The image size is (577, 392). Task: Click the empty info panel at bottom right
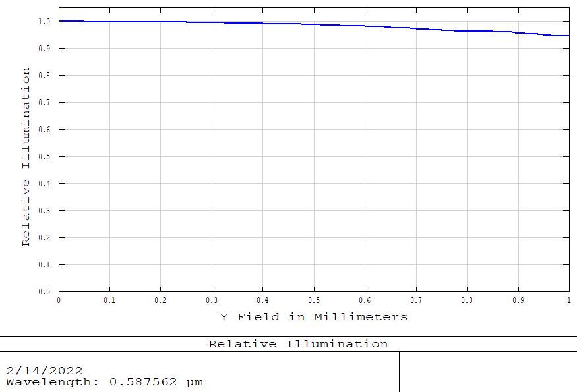tap(487, 372)
